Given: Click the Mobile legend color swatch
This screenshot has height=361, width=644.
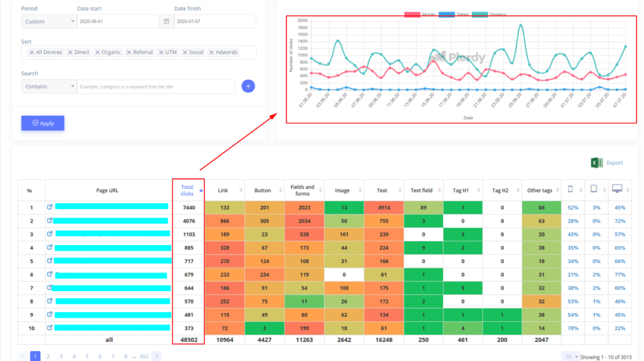Looking at the screenshot, I should (412, 13).
